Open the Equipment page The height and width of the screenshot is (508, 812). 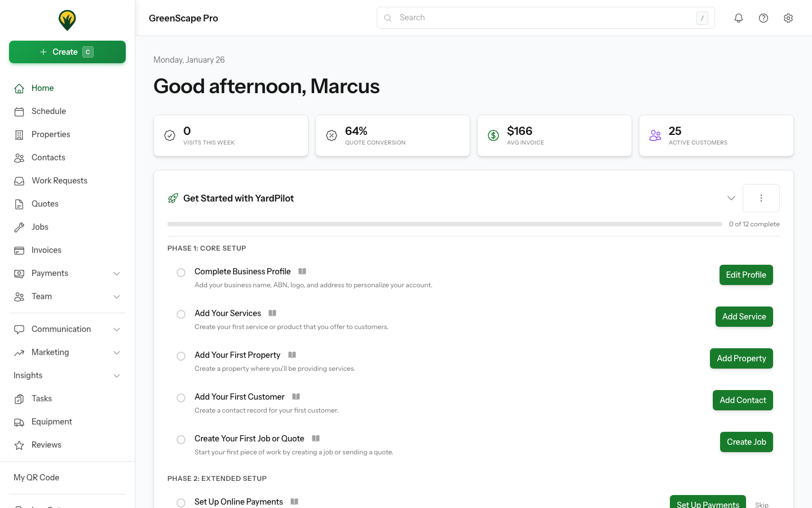51,421
